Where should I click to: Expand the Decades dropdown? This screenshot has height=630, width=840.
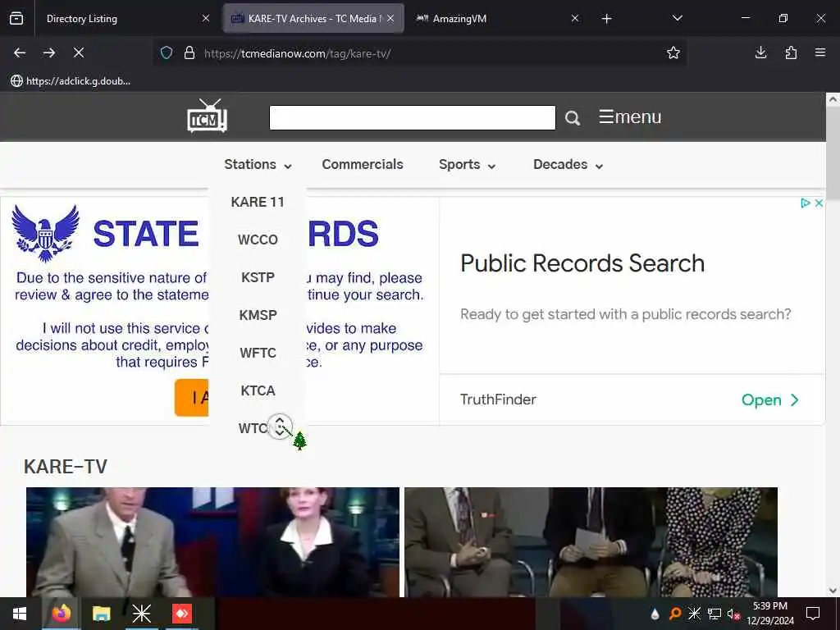click(568, 164)
